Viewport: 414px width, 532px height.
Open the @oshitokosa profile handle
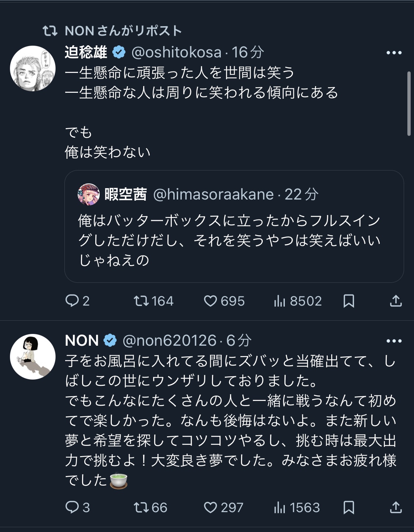point(176,52)
